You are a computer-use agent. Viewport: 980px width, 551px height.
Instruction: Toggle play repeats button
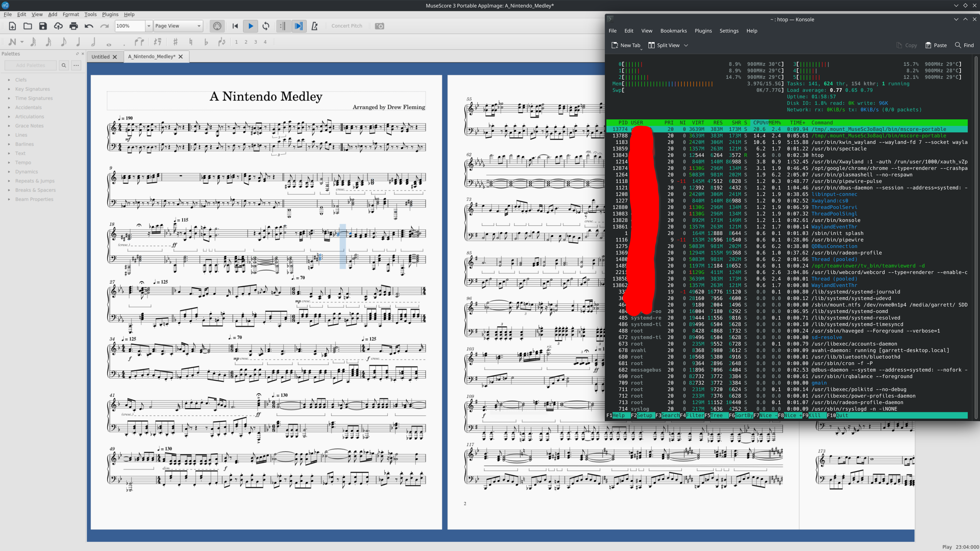coord(283,26)
